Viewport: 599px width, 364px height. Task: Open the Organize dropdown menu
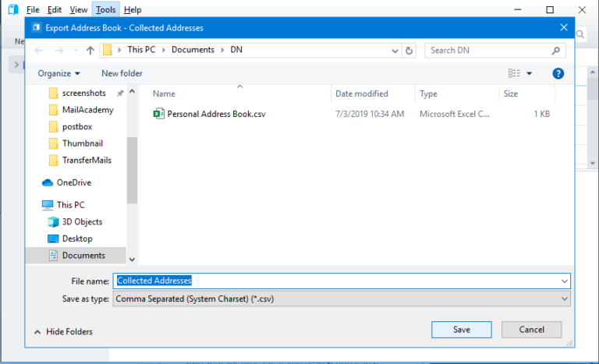click(x=58, y=73)
